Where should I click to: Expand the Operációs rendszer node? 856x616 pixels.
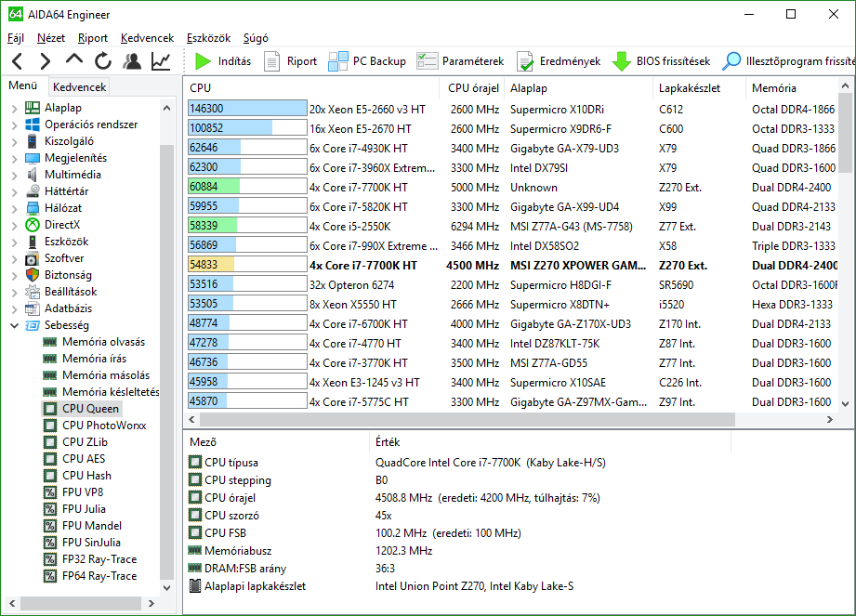pos(15,125)
